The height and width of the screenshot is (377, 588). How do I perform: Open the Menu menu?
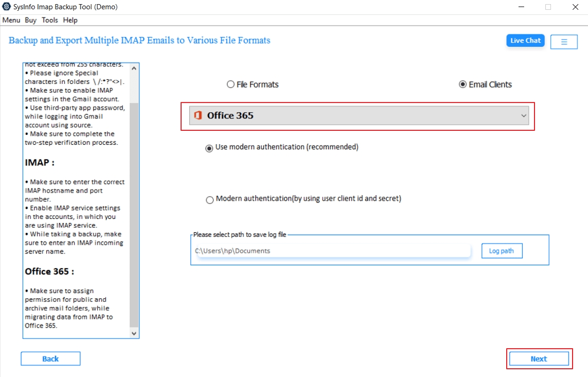pos(11,20)
